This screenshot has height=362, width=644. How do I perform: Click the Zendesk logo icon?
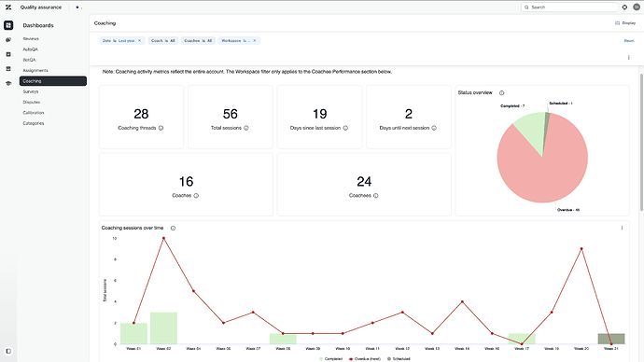click(8, 7)
